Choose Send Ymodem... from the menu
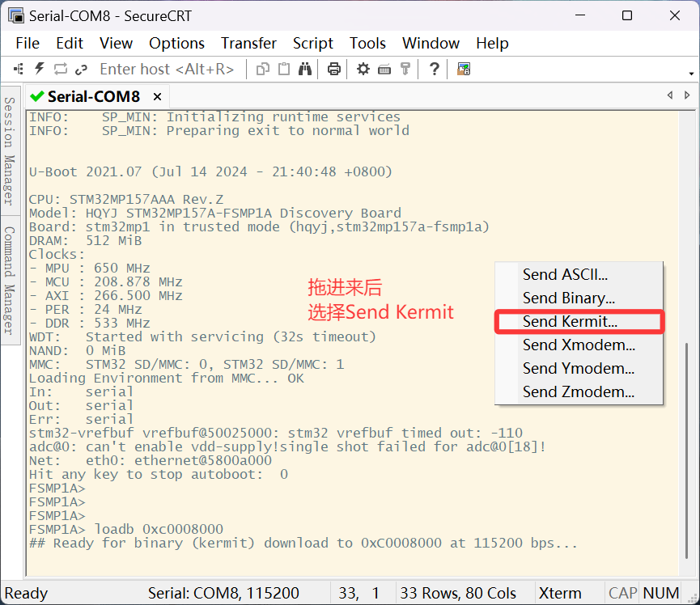The image size is (700, 605). [579, 368]
